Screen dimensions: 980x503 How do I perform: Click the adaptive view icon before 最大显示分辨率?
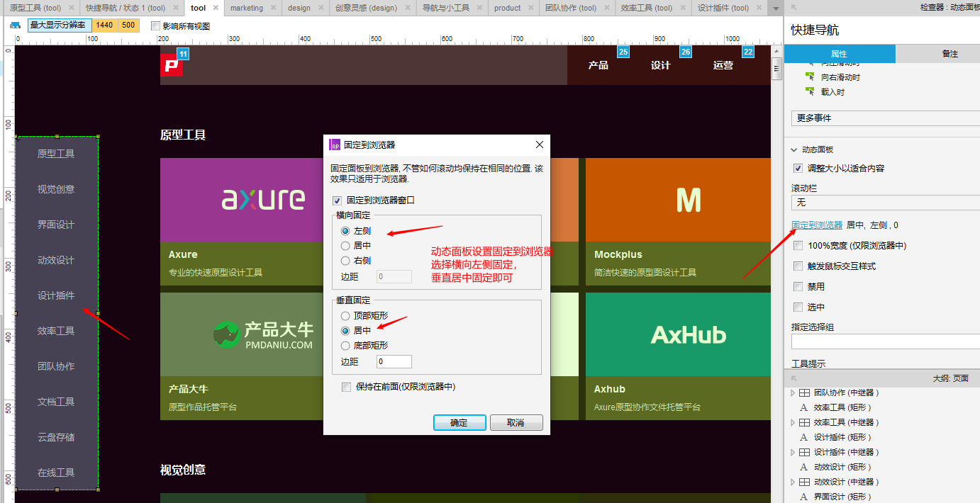click(15, 26)
